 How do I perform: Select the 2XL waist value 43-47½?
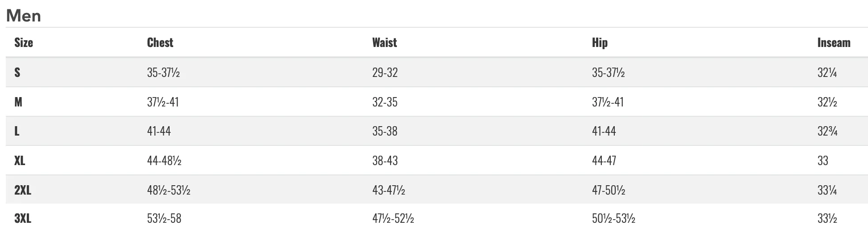click(389, 190)
